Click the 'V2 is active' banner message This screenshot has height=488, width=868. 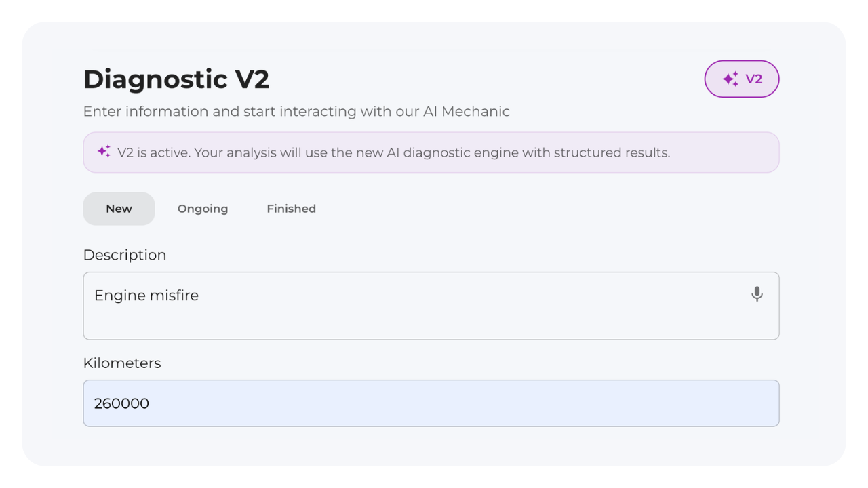pyautogui.click(x=393, y=152)
